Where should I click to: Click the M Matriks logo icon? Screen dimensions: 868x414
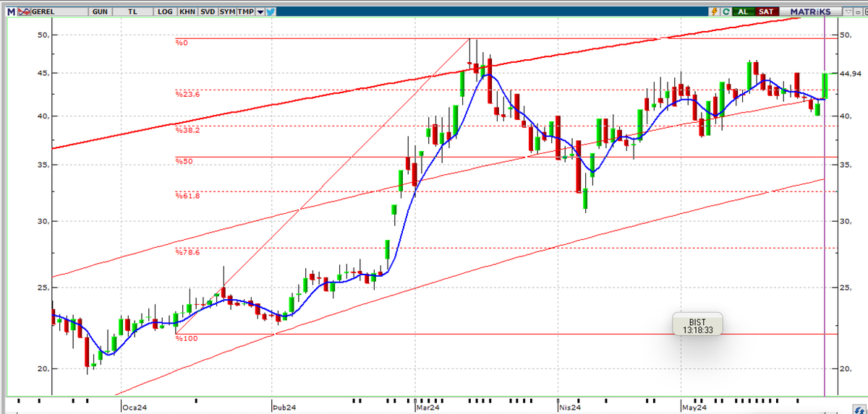11,12
